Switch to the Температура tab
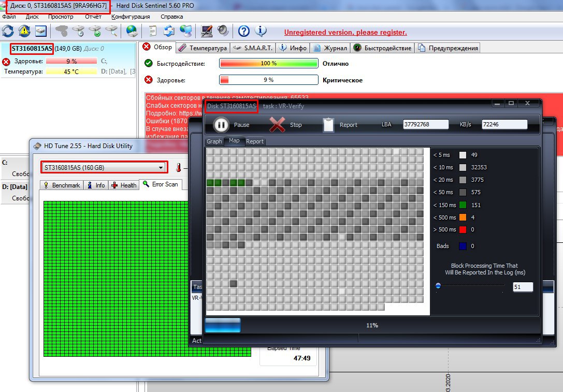 pyautogui.click(x=203, y=48)
